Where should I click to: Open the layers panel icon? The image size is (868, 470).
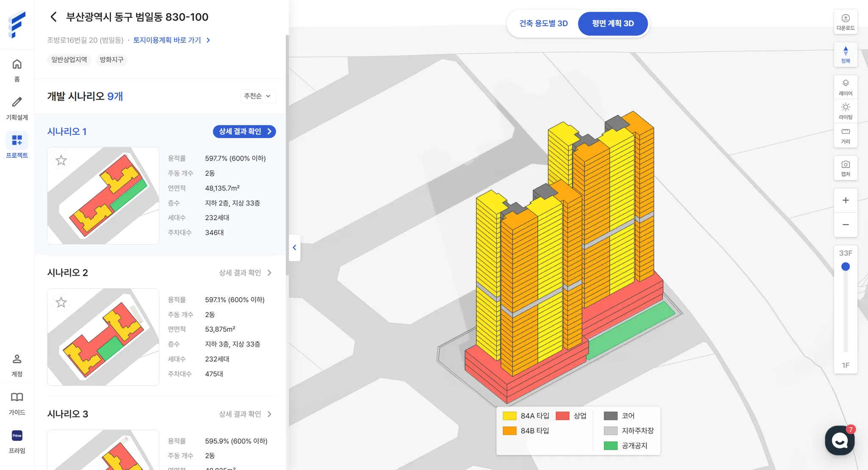[x=845, y=87]
